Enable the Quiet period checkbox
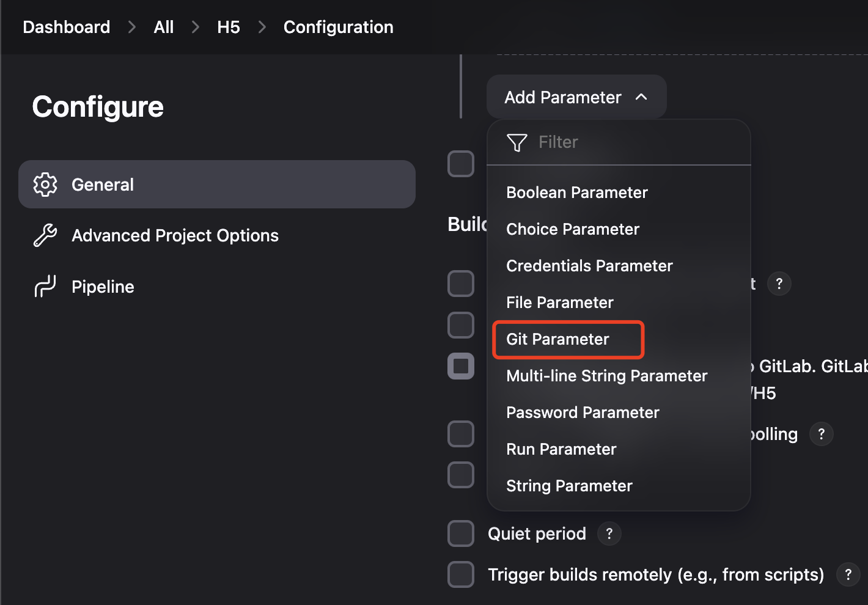The width and height of the screenshot is (868, 605). tap(461, 533)
